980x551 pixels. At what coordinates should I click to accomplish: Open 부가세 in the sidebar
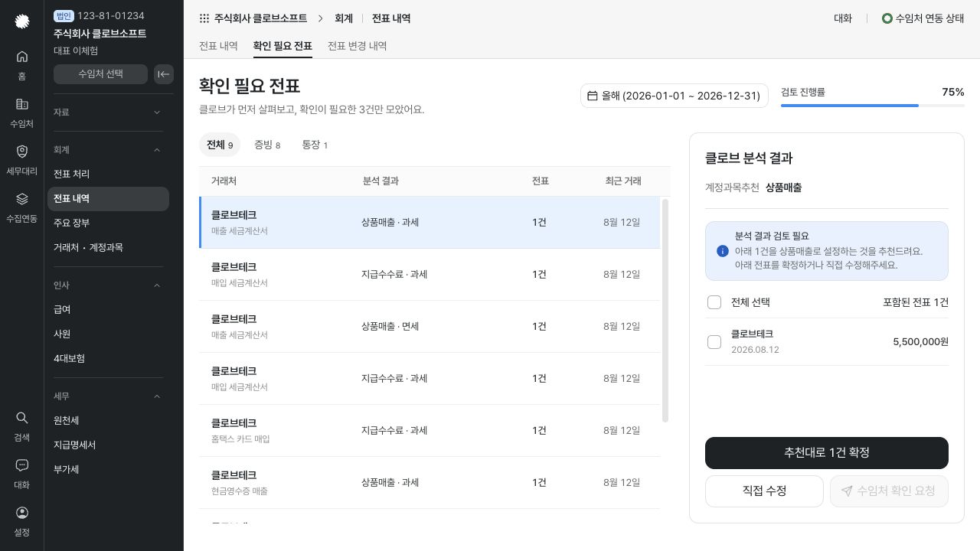[108, 470]
